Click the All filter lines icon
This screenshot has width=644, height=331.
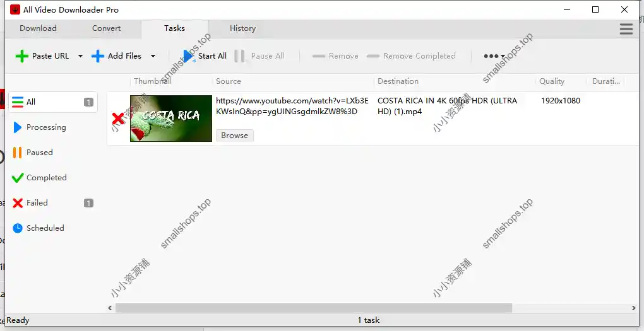click(18, 102)
